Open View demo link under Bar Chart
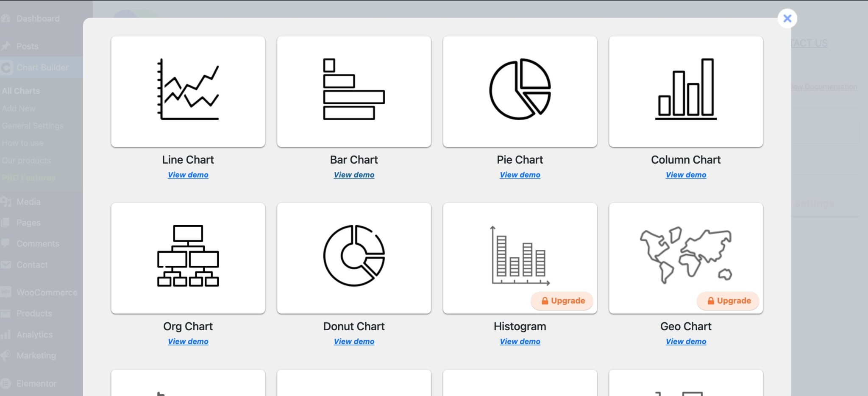 [354, 175]
